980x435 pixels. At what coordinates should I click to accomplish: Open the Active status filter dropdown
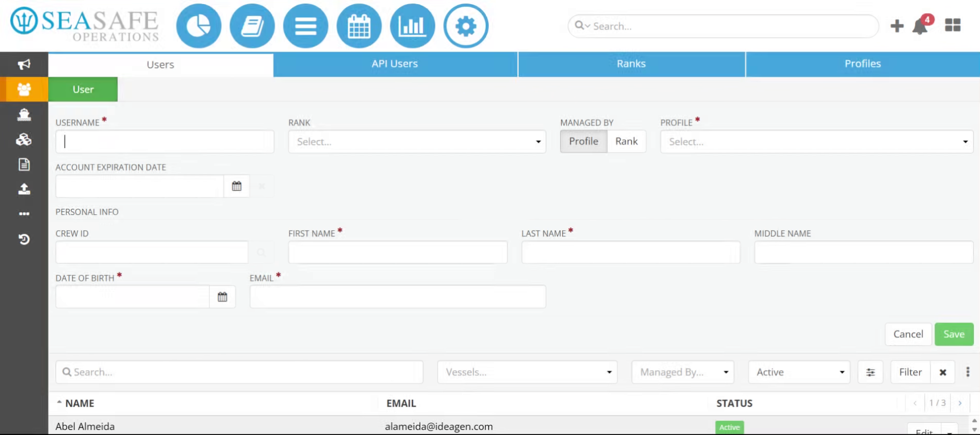pyautogui.click(x=799, y=372)
